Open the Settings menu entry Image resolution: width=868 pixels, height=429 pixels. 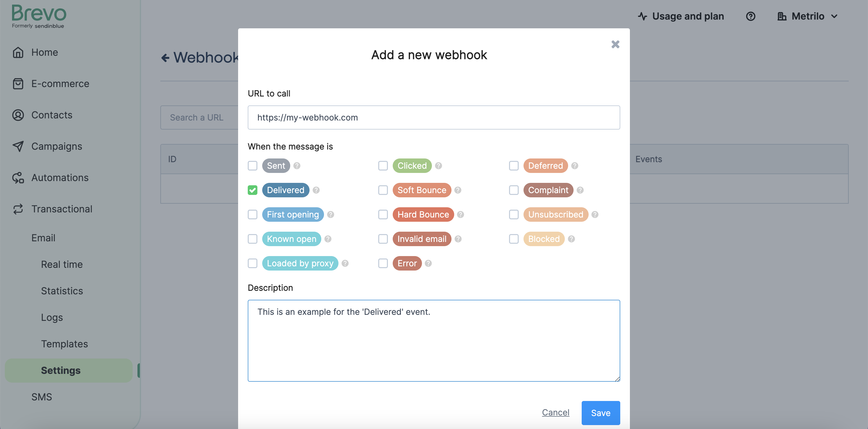[61, 371]
